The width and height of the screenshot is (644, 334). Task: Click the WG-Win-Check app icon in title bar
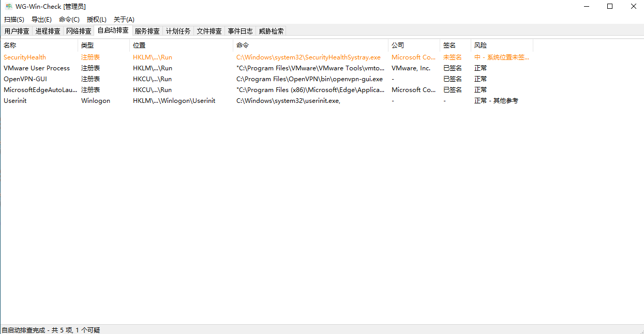click(9, 7)
